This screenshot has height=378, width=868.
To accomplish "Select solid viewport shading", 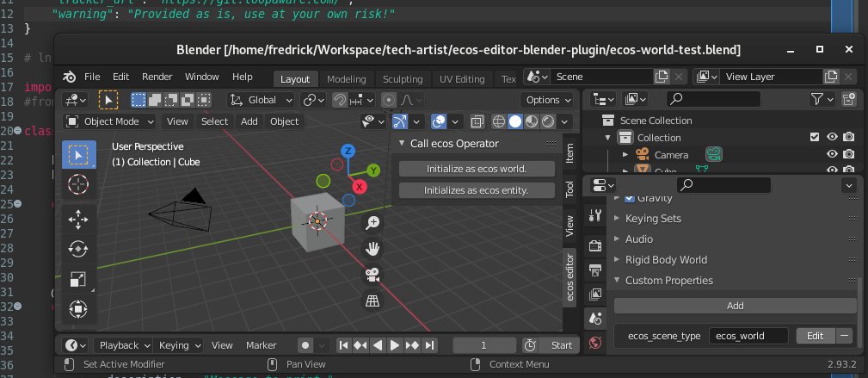I will (514, 121).
